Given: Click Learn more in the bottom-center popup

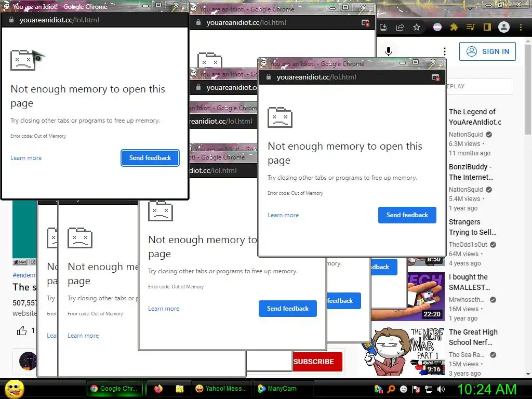Looking at the screenshot, I should 164,309.
